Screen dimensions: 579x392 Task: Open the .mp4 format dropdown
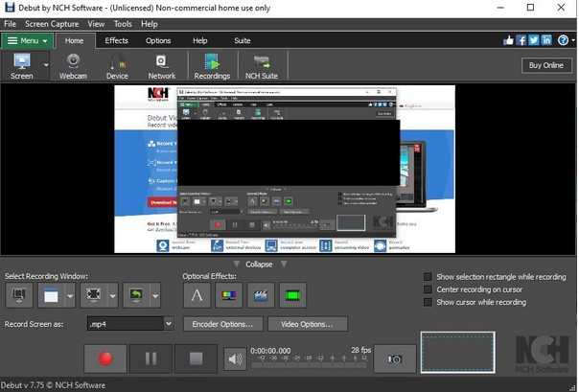tap(169, 324)
